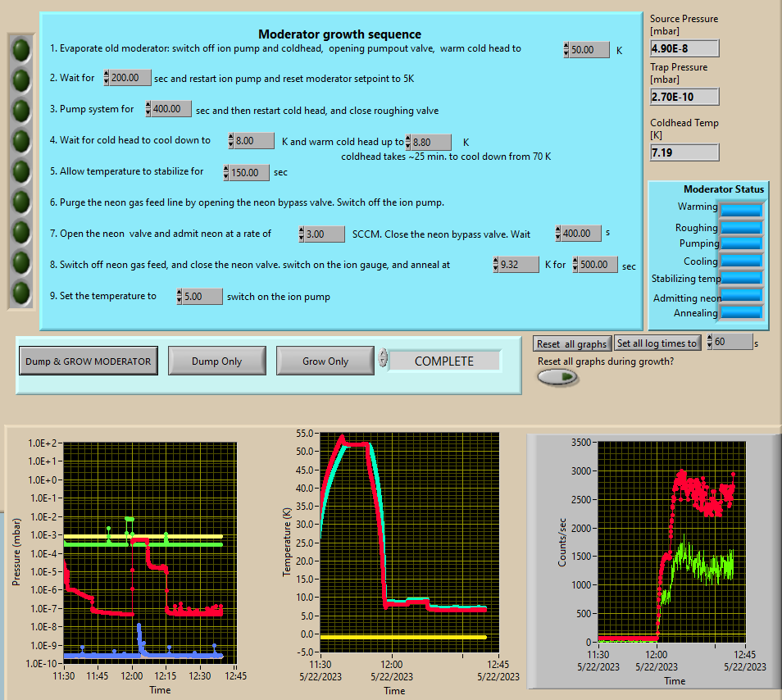
Task: Click the Annealing status indicator
Action: click(741, 312)
